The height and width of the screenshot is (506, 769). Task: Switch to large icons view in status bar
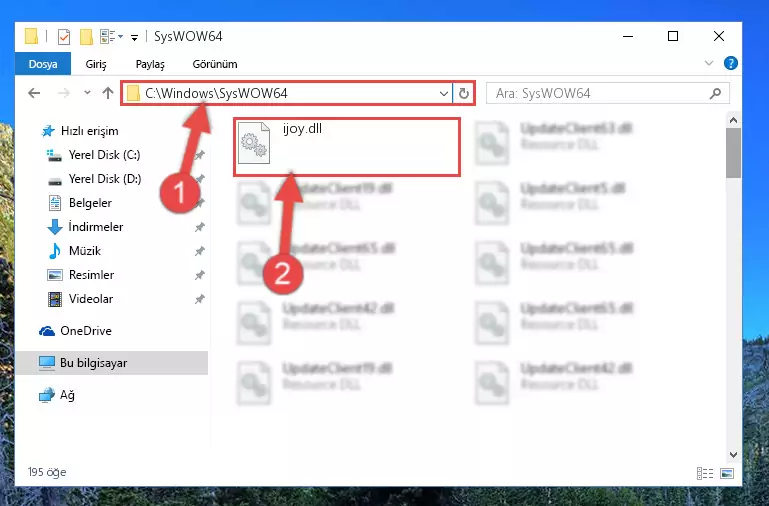(x=727, y=473)
